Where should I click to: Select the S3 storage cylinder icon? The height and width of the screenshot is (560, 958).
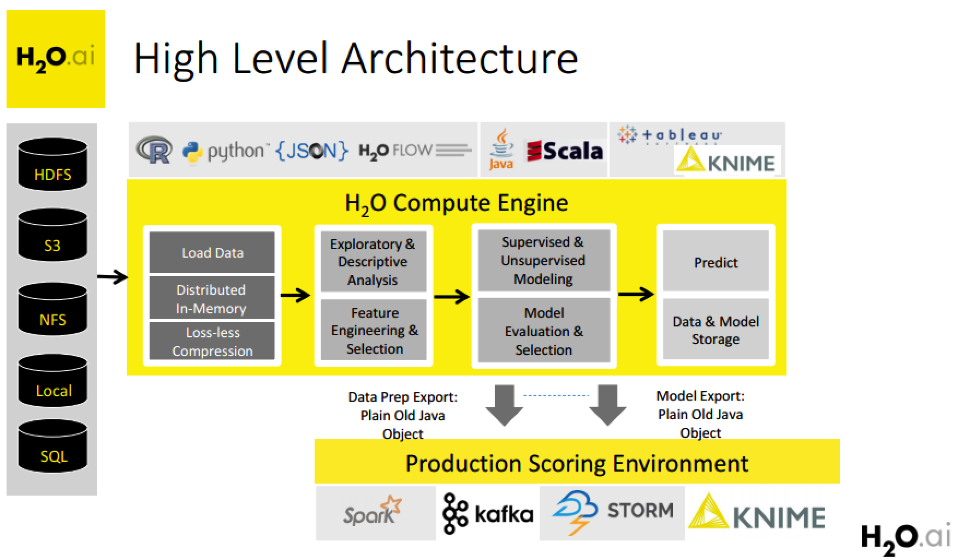click(52, 235)
